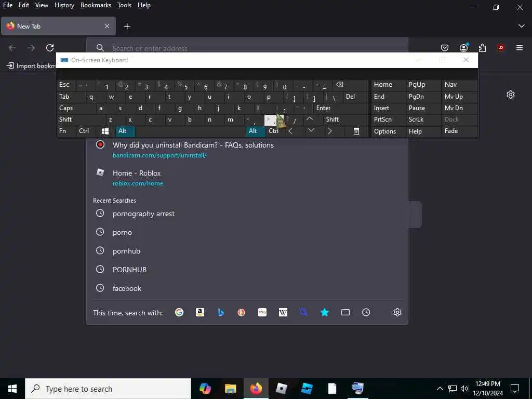The image size is (532, 399).
Task: Open search settings gear in the dropdown
Action: pos(397,312)
